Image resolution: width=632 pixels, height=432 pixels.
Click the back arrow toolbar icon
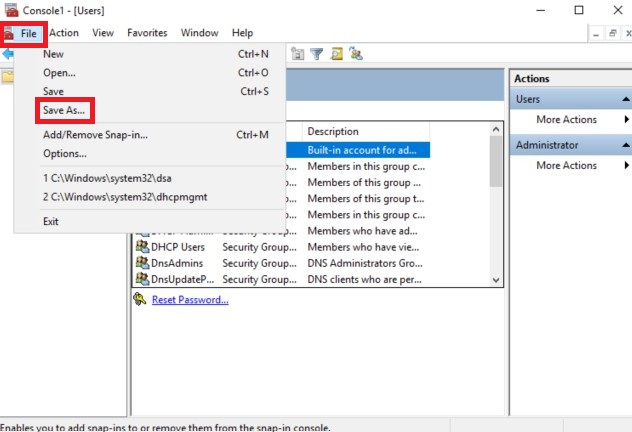(7, 54)
